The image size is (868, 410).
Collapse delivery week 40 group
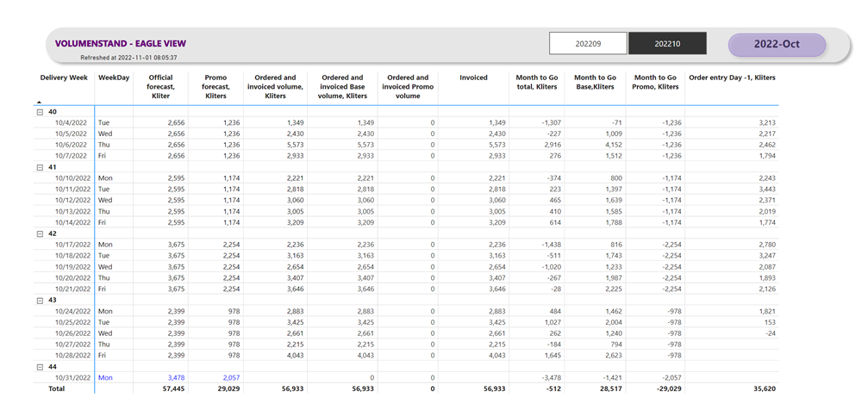[40, 112]
